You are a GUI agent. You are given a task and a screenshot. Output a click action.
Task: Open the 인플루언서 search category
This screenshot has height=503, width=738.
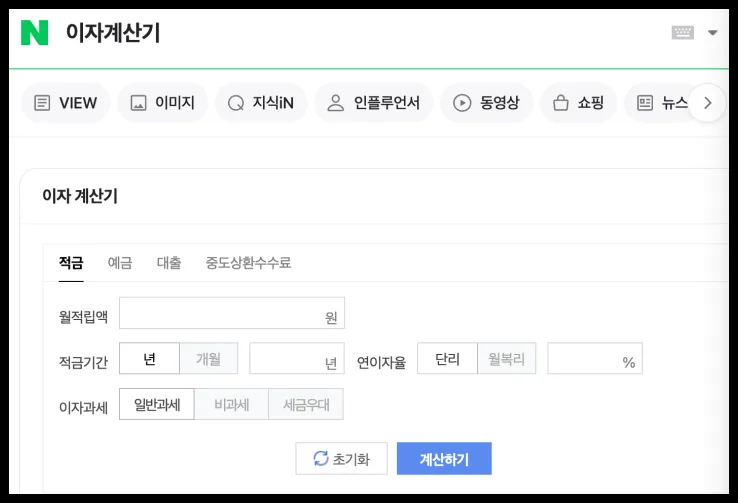pyautogui.click(x=373, y=103)
